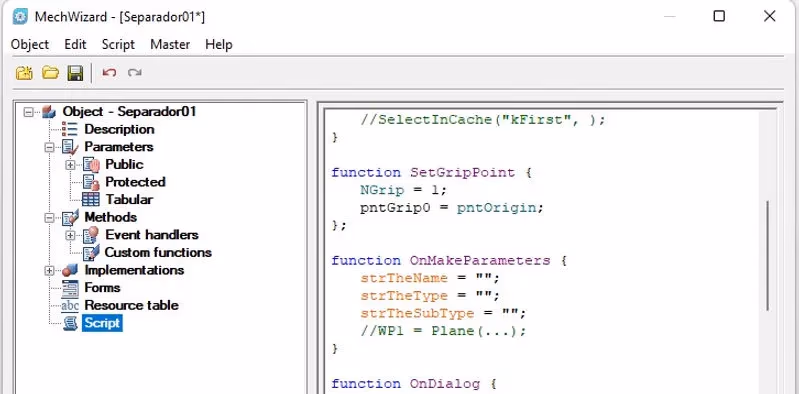Select the Object - Separador01 root label

tap(129, 111)
